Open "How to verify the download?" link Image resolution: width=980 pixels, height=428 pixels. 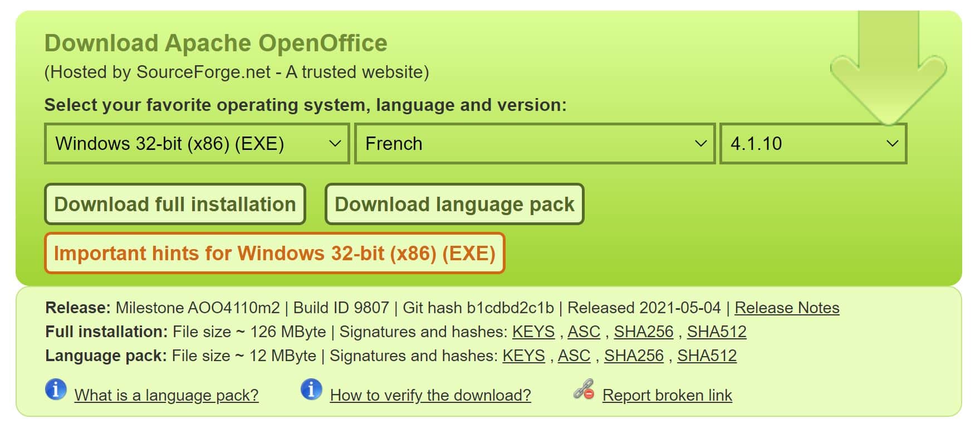(430, 396)
